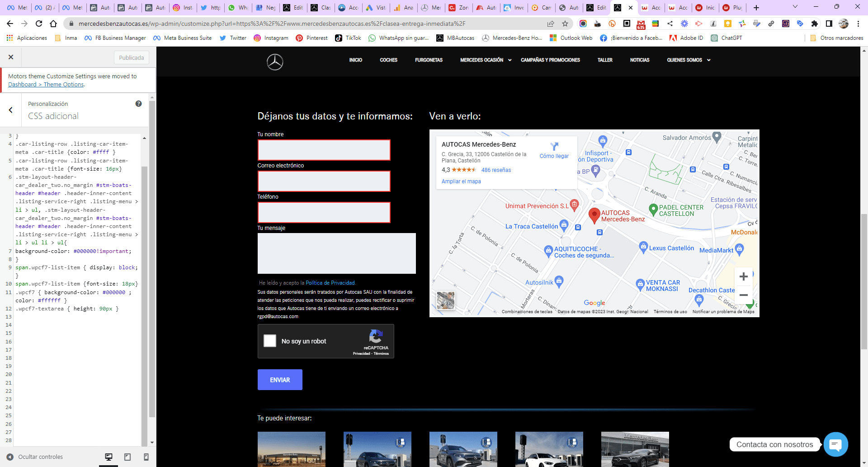The width and height of the screenshot is (868, 467).
Task: Click the browser address bar URL
Action: pyautogui.click(x=272, y=24)
